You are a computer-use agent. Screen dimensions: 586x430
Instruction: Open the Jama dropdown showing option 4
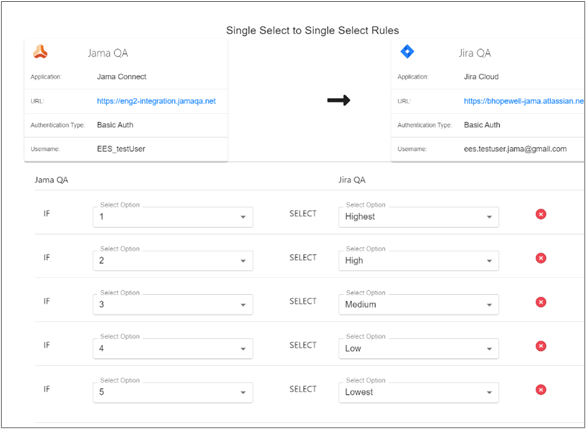tap(173, 349)
